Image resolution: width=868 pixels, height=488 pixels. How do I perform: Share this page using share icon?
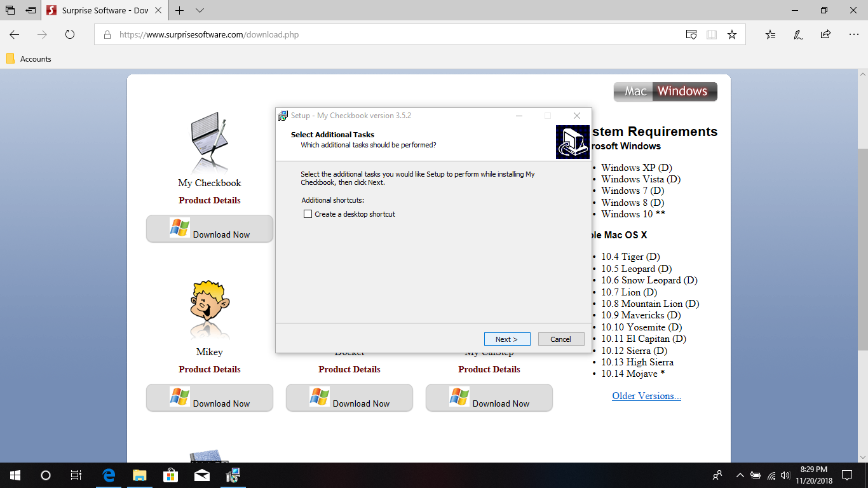tap(825, 35)
